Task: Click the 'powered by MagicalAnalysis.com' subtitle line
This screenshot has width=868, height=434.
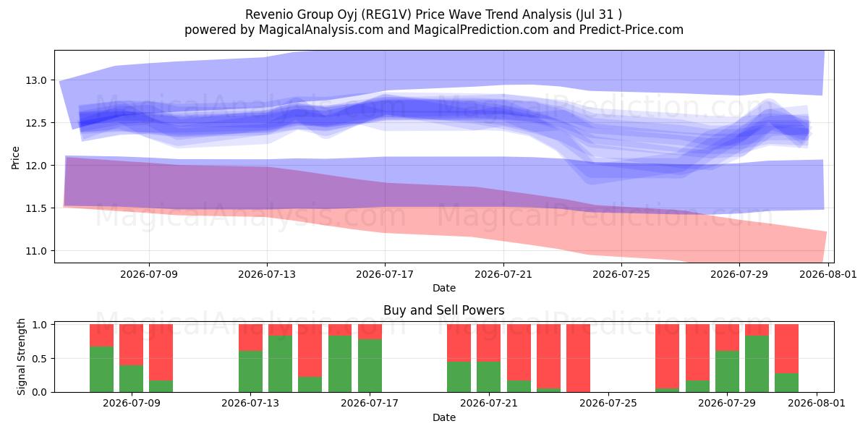Action: point(434,30)
